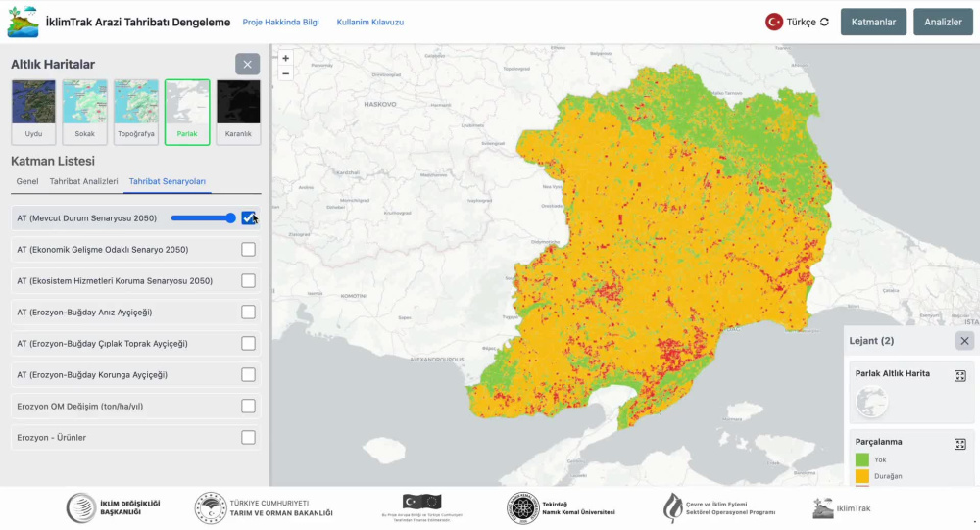Switch to the Tahribat Senaryoları tab
This screenshot has width=980, height=530.
click(167, 181)
